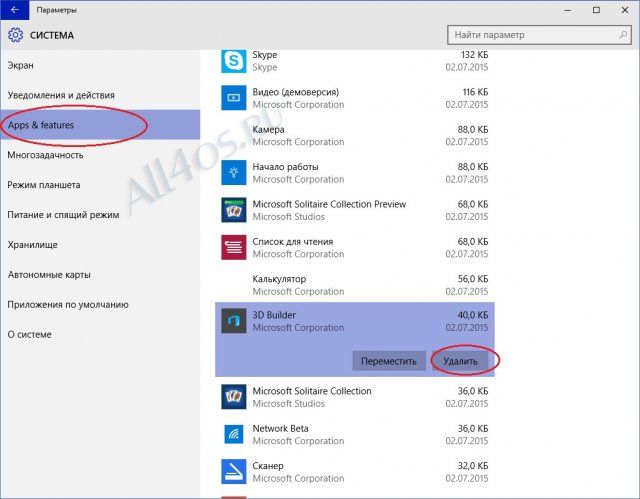Select the 3D Builder app icon

(x=233, y=321)
